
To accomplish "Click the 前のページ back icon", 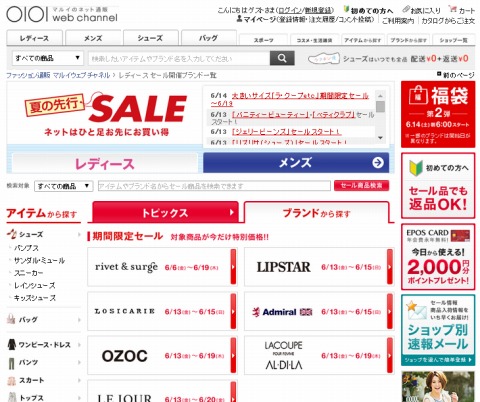I will [x=439, y=74].
